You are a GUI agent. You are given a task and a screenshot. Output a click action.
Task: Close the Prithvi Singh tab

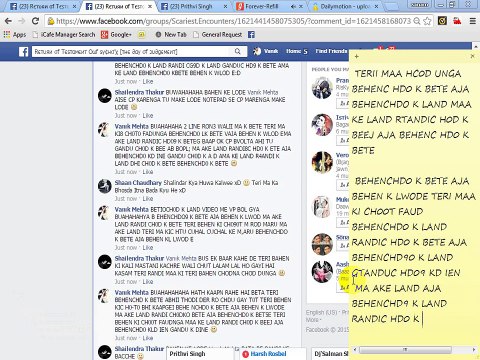pyautogui.click(x=225, y=6)
